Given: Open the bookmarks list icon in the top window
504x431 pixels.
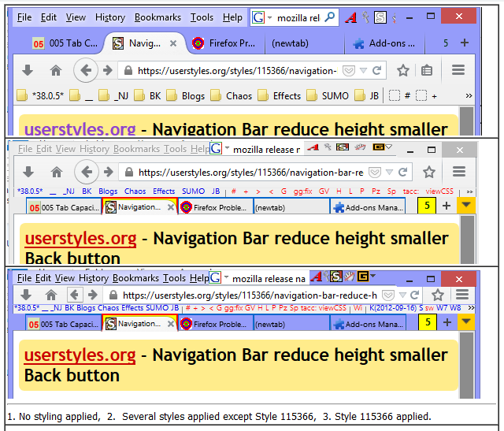Looking at the screenshot, I should point(427,70).
